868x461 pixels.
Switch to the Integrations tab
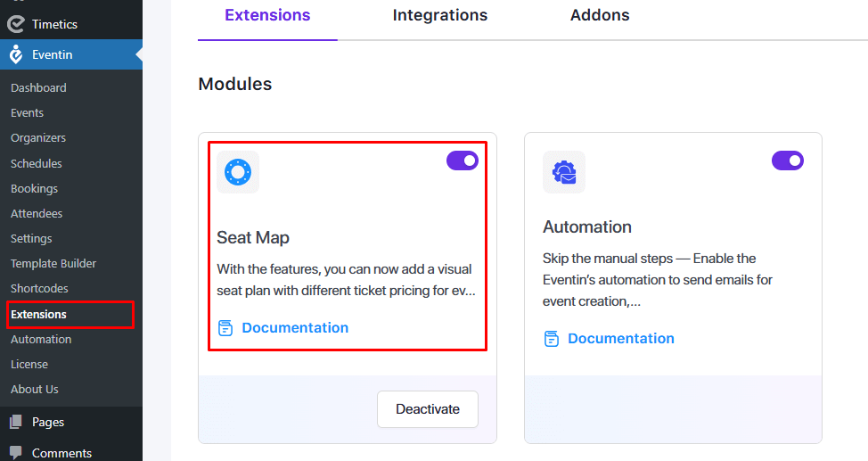[439, 15]
